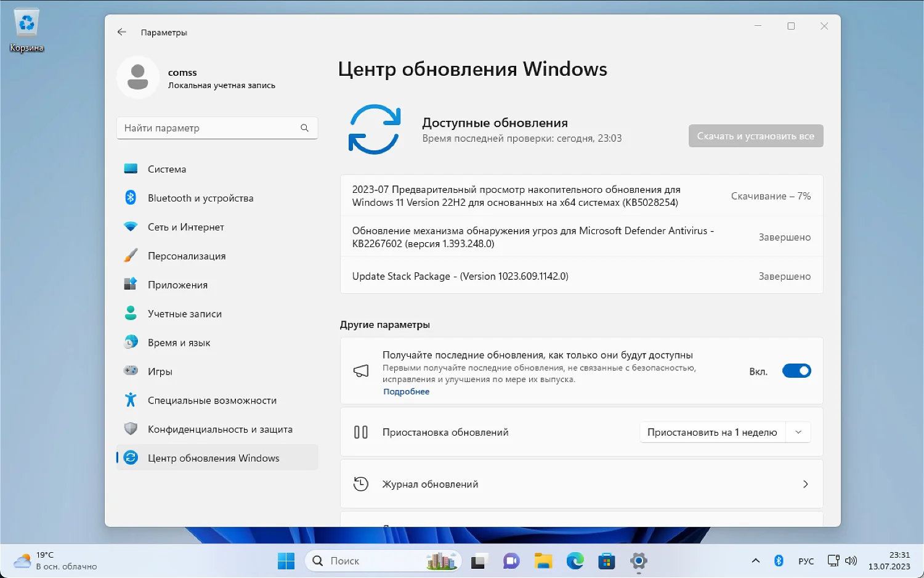The width and height of the screenshot is (924, 578).
Task: Click Скачать и установить все button
Action: (x=756, y=136)
